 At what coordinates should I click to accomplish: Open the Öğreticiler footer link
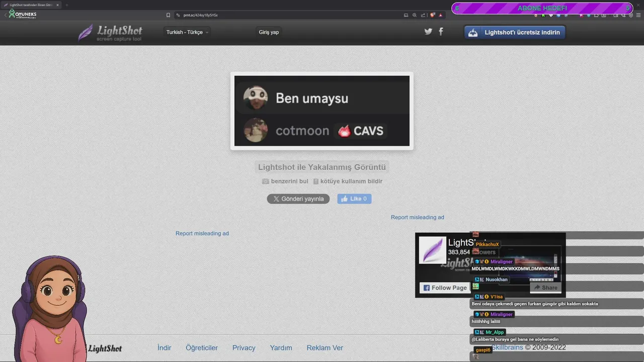click(x=202, y=347)
